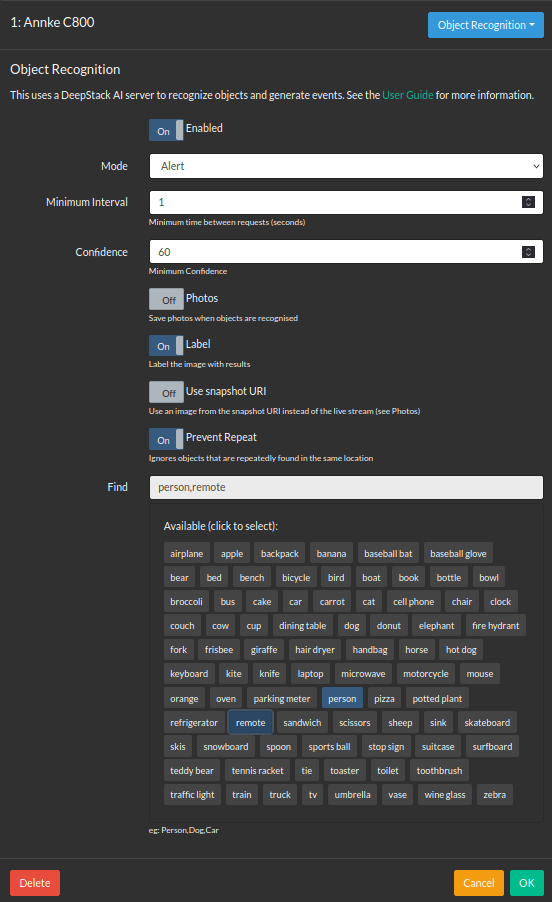Screen dimensions: 552x902
Task: Select the truck object tag
Action: coord(280,795)
